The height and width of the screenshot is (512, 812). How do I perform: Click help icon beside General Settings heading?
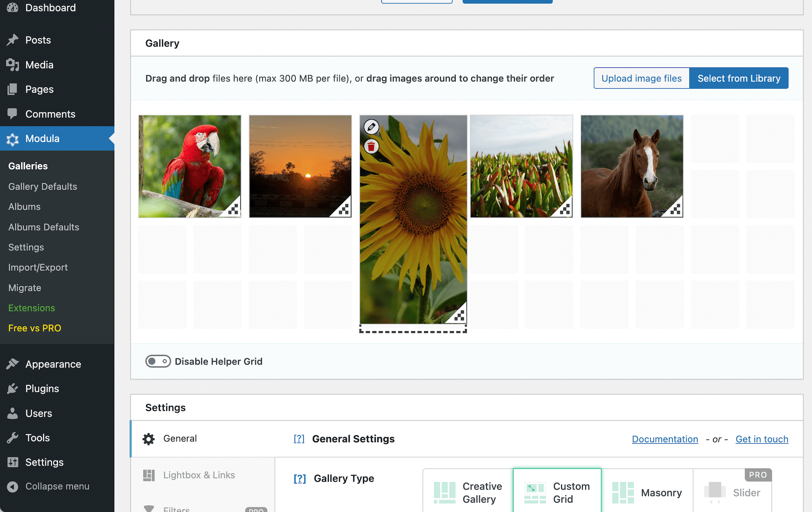(299, 439)
